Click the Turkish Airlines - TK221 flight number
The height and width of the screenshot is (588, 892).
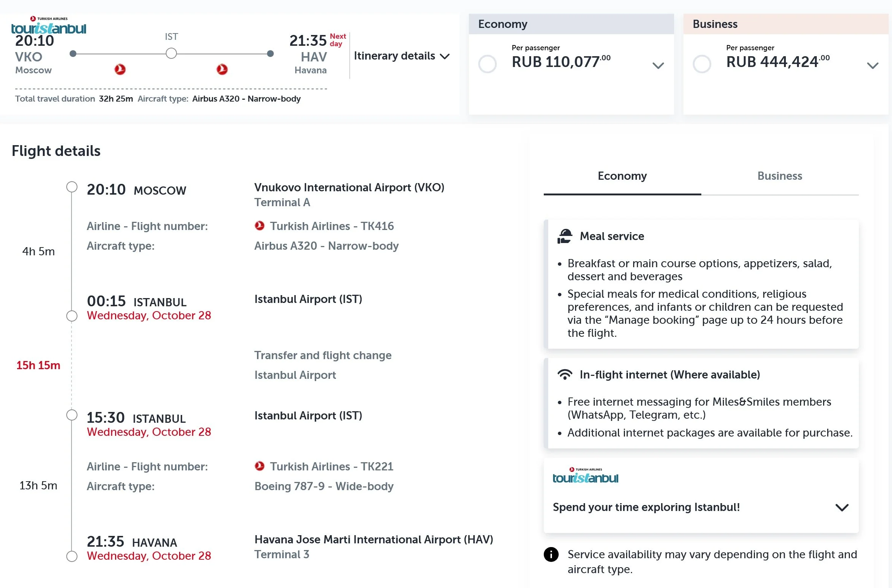pyautogui.click(x=332, y=467)
